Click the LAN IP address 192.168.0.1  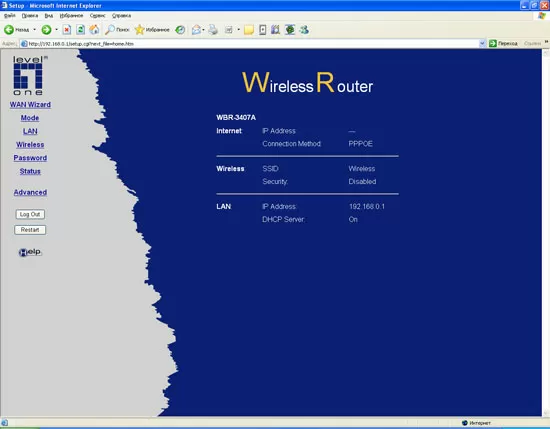(x=367, y=206)
